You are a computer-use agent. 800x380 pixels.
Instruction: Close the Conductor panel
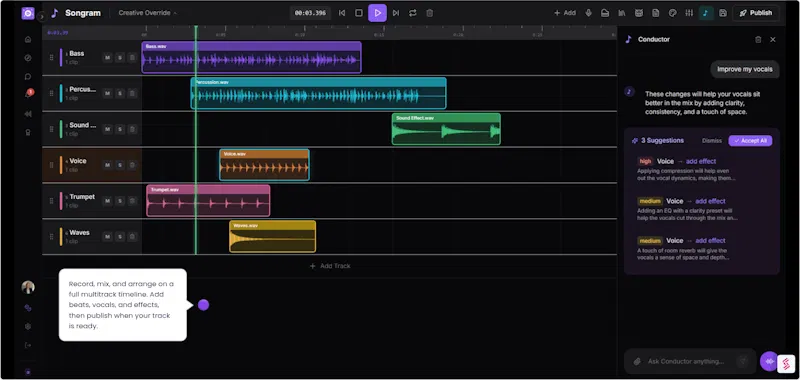point(773,39)
